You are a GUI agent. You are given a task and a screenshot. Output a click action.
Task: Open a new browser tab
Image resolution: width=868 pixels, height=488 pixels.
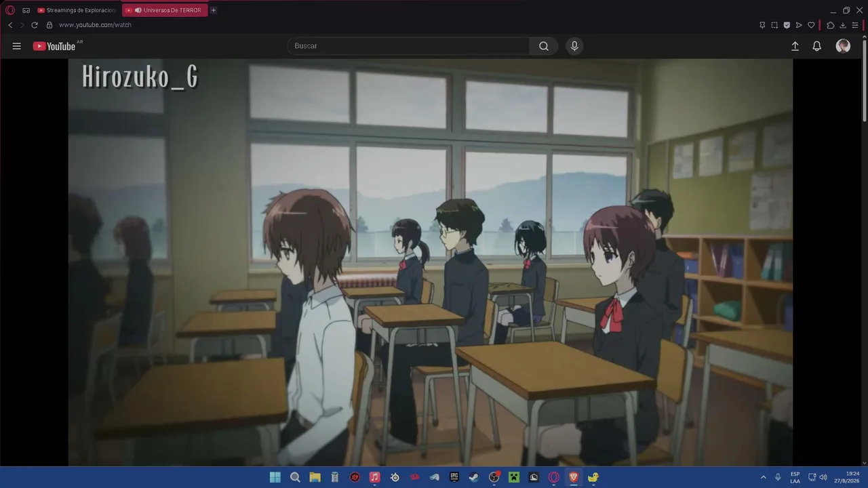(214, 10)
